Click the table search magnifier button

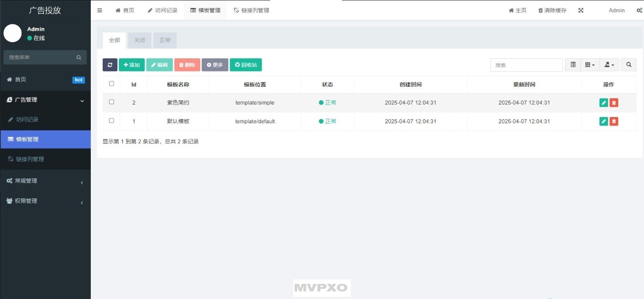629,65
